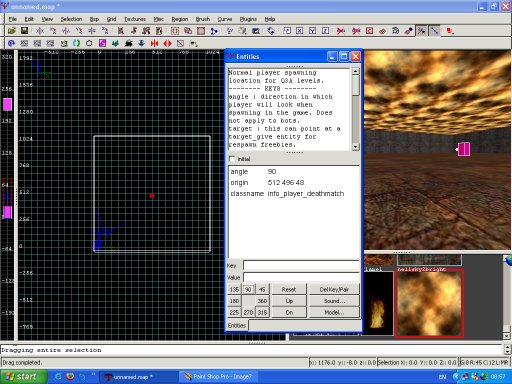512x384 pixels.
Task: Open the Region menu
Action: 180,19
